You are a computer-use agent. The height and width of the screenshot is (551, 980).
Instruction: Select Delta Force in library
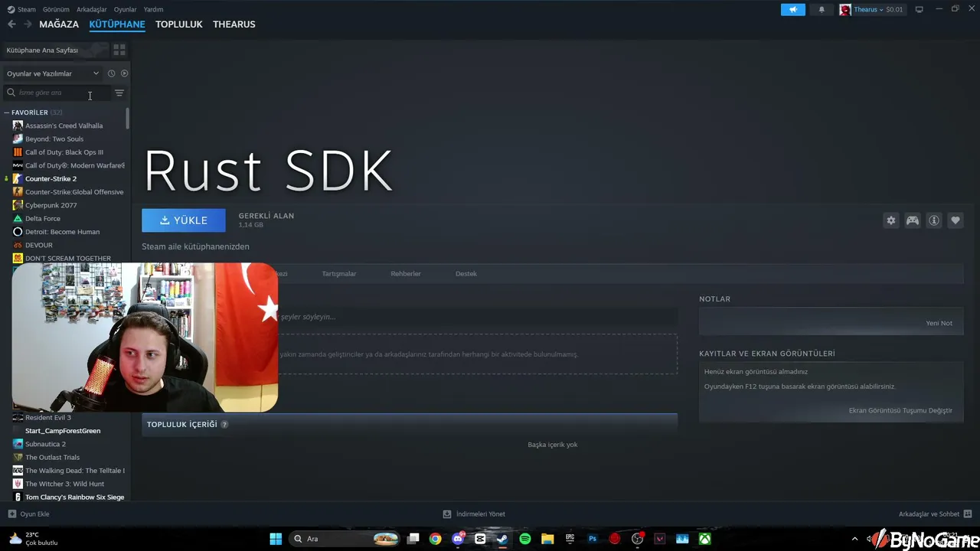pyautogui.click(x=43, y=219)
